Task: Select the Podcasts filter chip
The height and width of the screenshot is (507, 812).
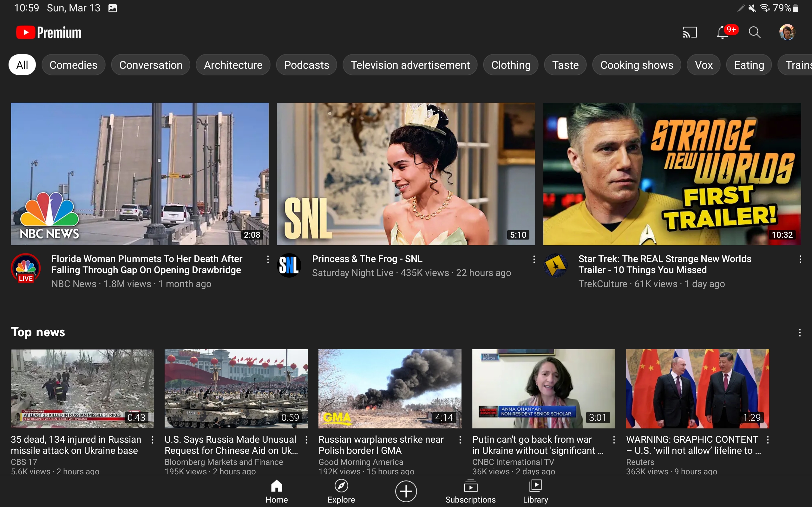Action: click(306, 65)
